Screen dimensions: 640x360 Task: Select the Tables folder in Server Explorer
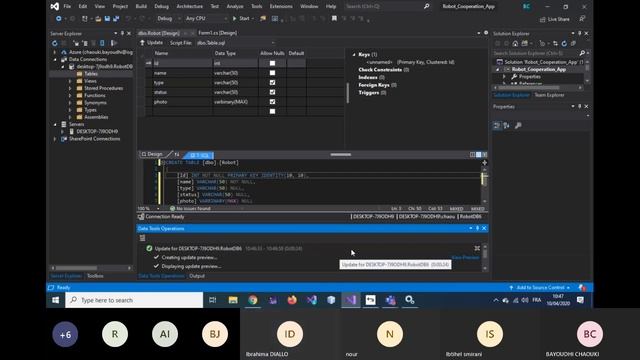91,74
